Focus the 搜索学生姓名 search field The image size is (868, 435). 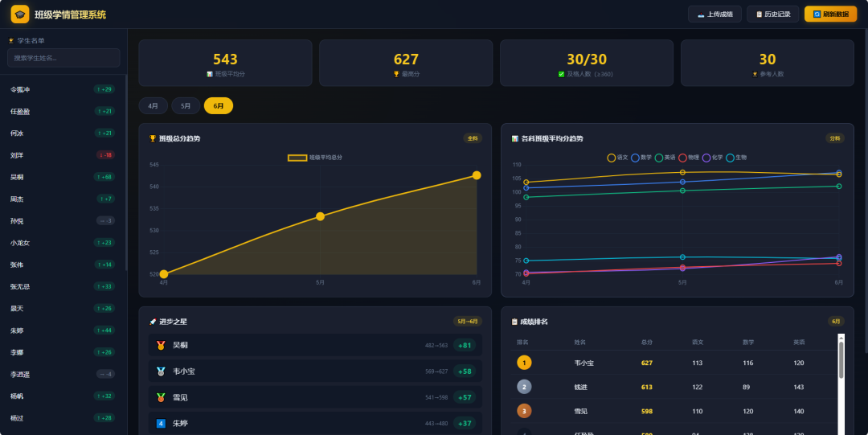(63, 58)
